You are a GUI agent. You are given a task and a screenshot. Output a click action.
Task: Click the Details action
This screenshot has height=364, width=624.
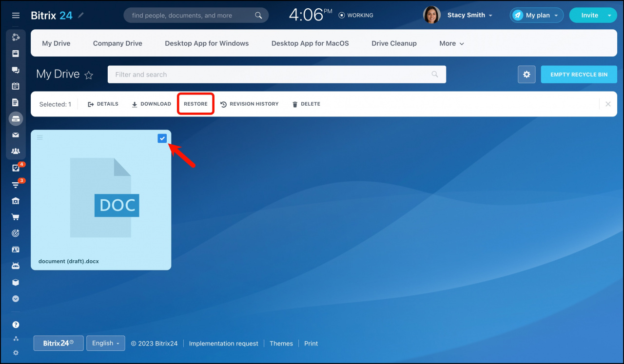(103, 104)
